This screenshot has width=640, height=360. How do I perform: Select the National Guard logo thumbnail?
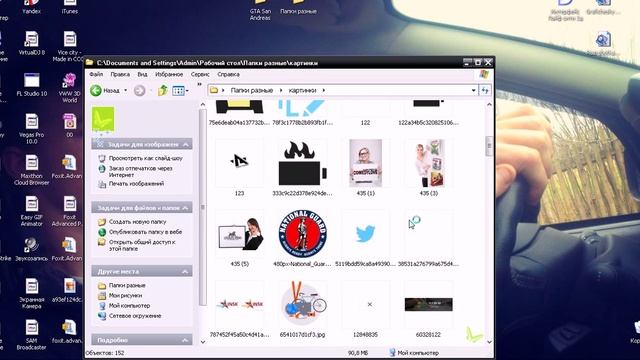302,234
